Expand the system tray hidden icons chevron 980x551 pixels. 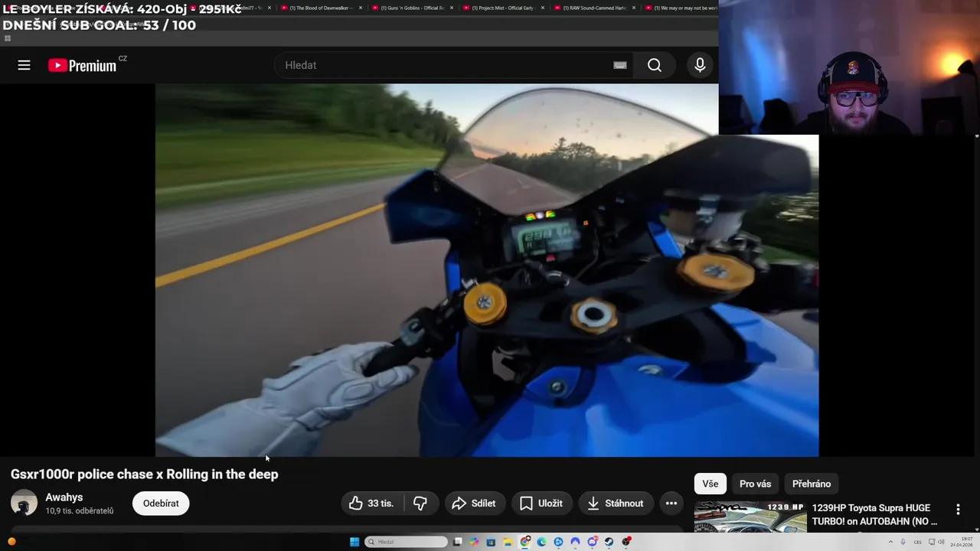(890, 542)
